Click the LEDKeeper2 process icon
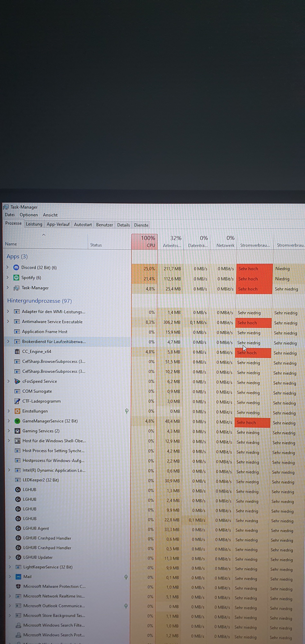Screen dimensions: 305x644 (18, 480)
